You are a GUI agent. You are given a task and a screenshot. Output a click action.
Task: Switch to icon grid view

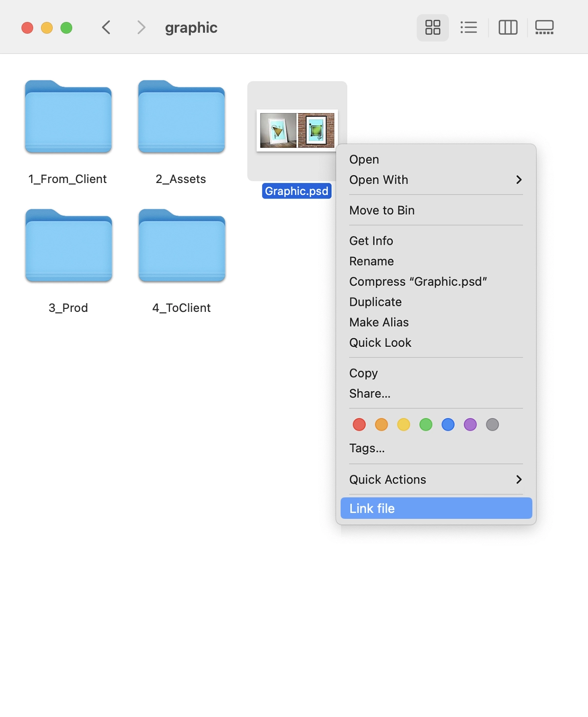(432, 27)
